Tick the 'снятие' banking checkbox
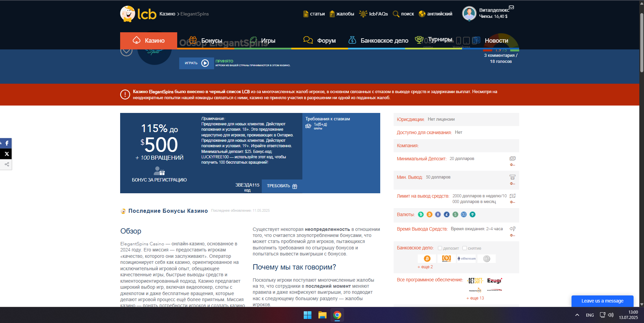 (x=464, y=248)
